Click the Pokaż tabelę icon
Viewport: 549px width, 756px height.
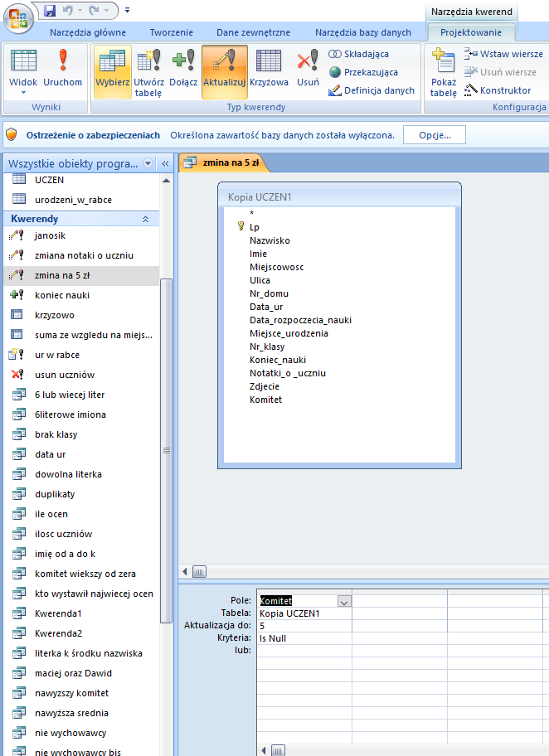coord(444,73)
